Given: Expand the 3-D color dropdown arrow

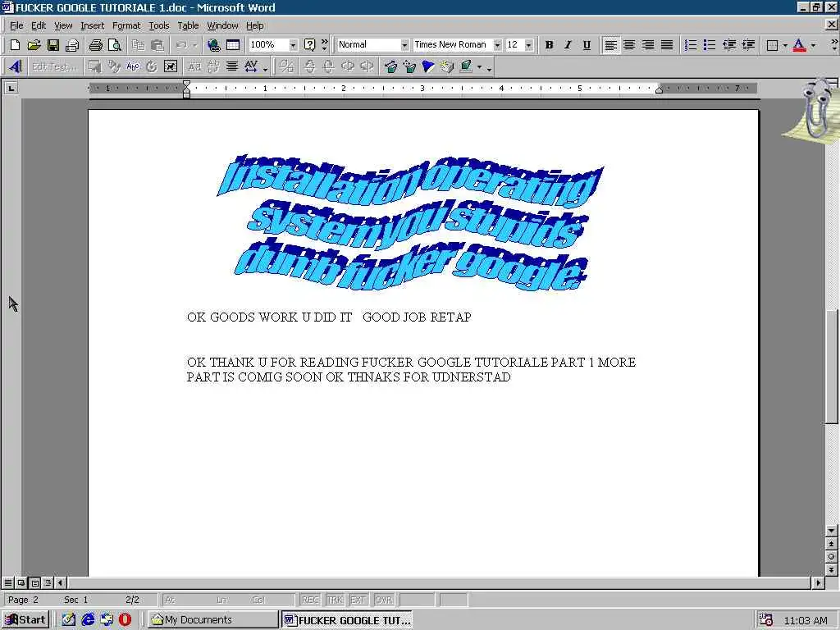Looking at the screenshot, I should [x=479, y=67].
